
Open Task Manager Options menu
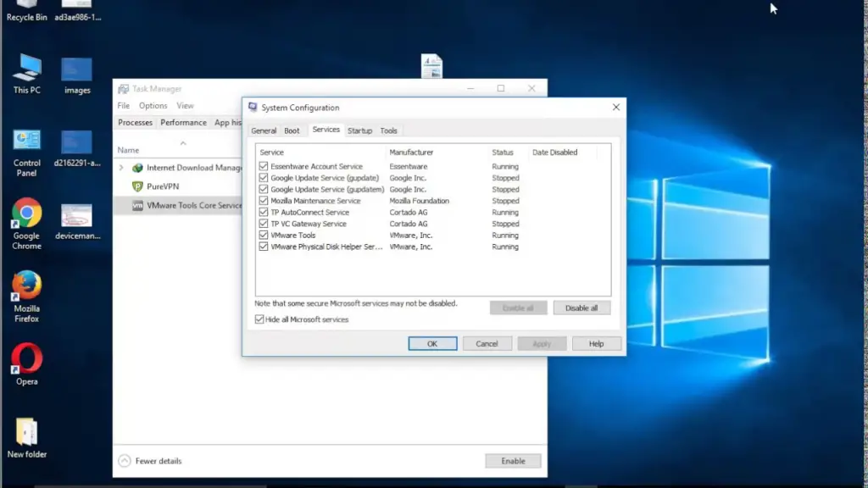pyautogui.click(x=153, y=106)
